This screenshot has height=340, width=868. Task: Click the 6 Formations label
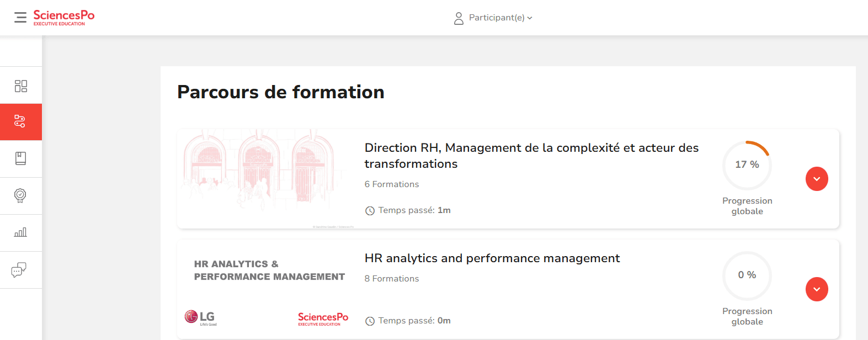(391, 184)
